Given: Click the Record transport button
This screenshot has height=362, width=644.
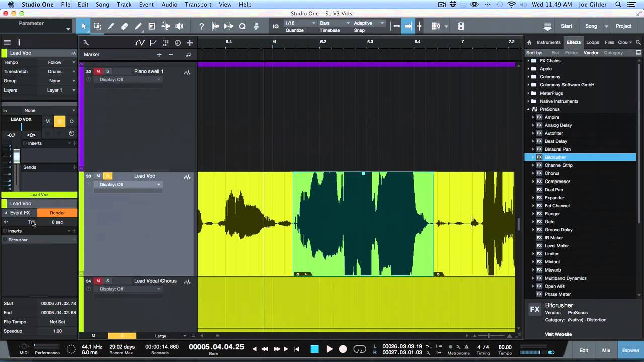Looking at the screenshot, I should click(343, 349).
